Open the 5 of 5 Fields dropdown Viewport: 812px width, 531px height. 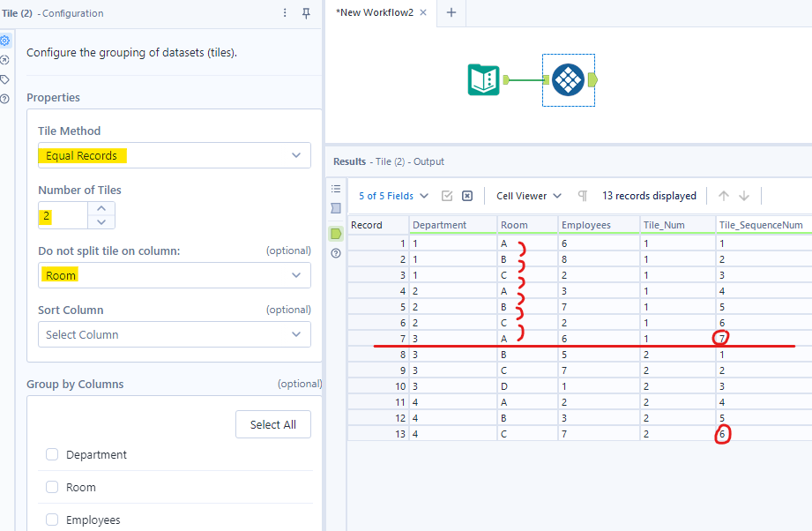click(394, 196)
